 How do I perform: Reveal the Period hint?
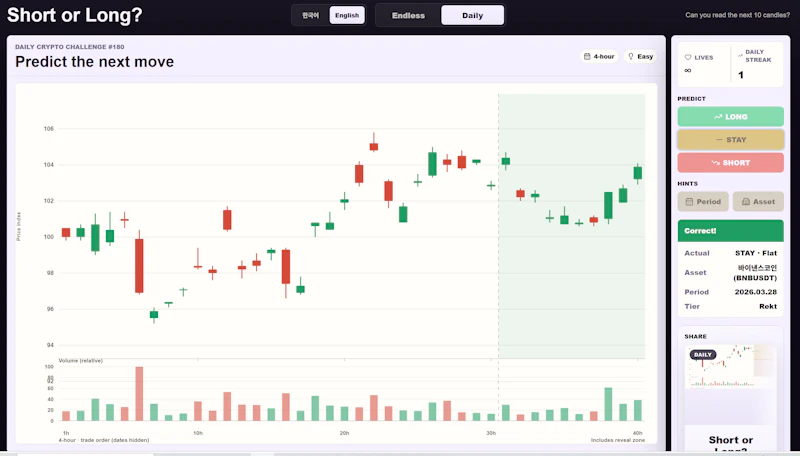703,201
